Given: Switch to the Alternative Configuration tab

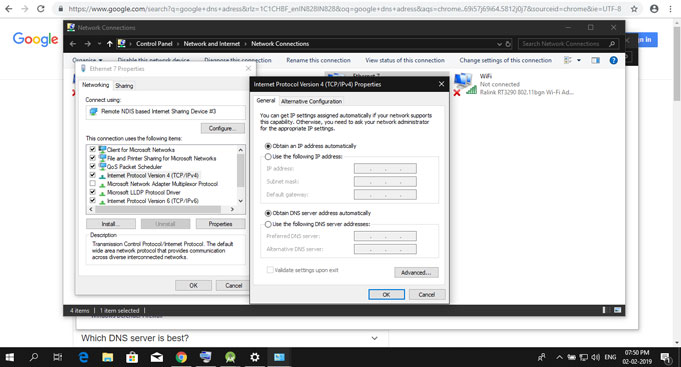Looking at the screenshot, I should pyautogui.click(x=311, y=101).
